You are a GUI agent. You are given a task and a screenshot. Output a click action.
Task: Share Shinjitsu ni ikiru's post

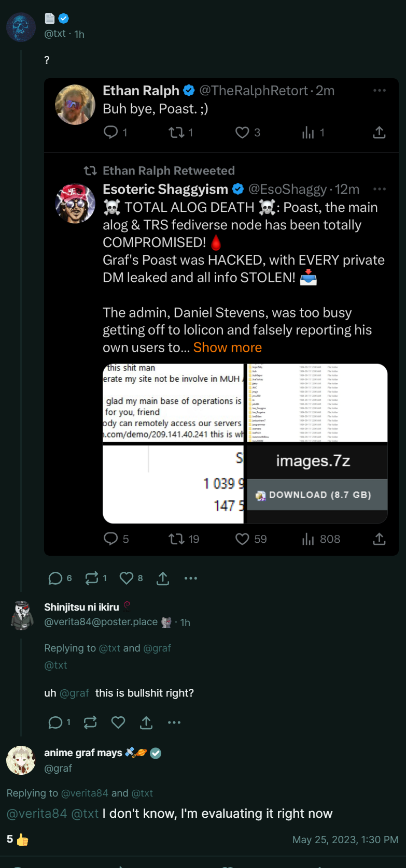coord(146,722)
